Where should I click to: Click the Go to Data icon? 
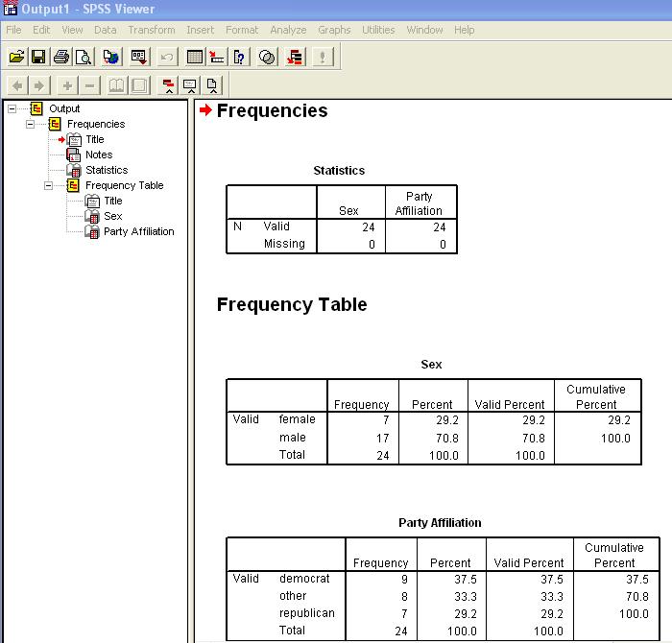pos(195,57)
